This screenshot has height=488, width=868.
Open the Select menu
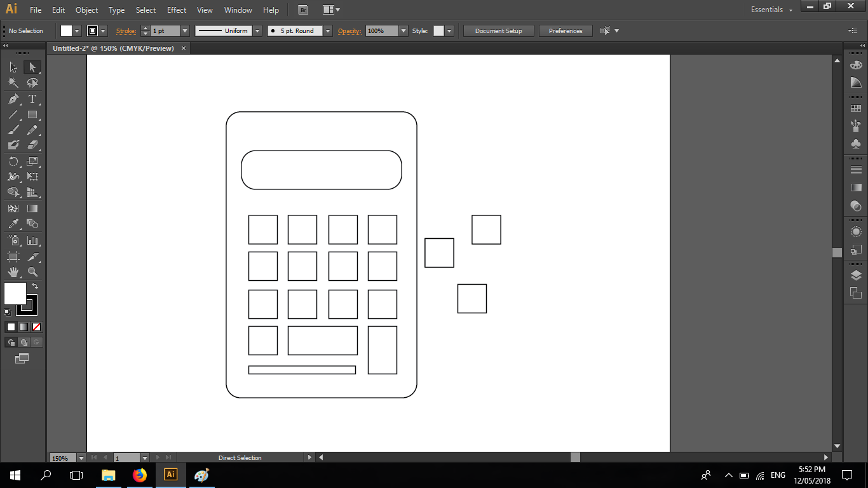tap(146, 10)
